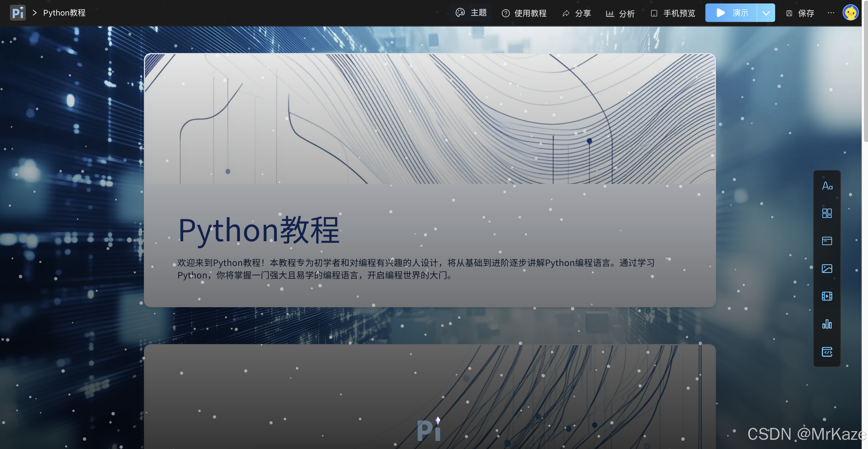Click the Python教程 breadcrumb name
The width and height of the screenshot is (868, 449).
point(64,13)
